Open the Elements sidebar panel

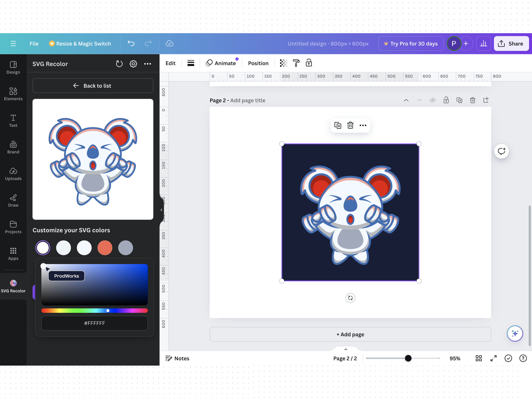(13, 94)
